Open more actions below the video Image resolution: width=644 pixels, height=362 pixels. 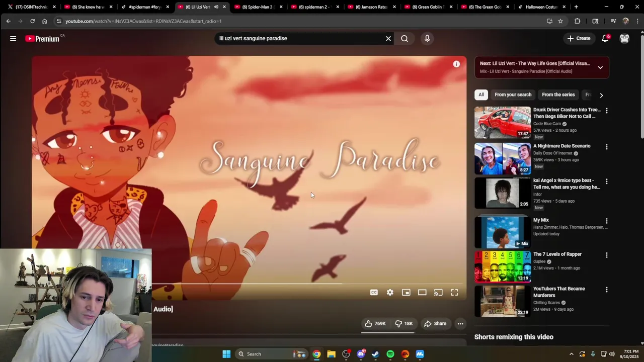[460, 324]
